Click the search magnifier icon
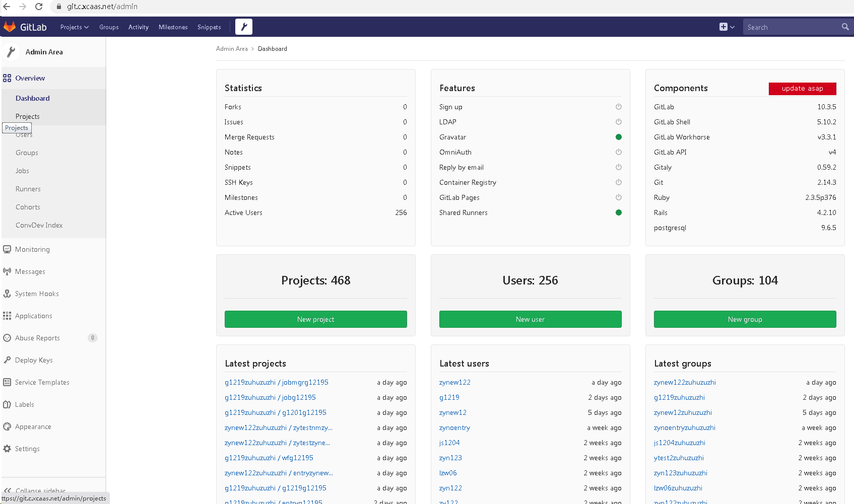Screen dimensions: 854x504 click(845, 27)
